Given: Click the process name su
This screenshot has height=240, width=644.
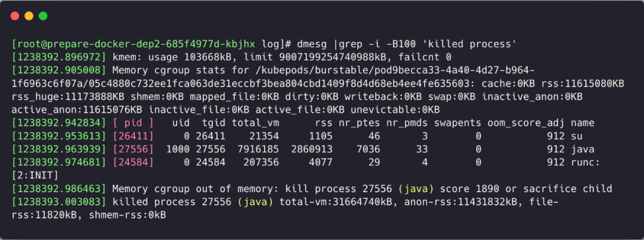Looking at the screenshot, I should (577, 136).
